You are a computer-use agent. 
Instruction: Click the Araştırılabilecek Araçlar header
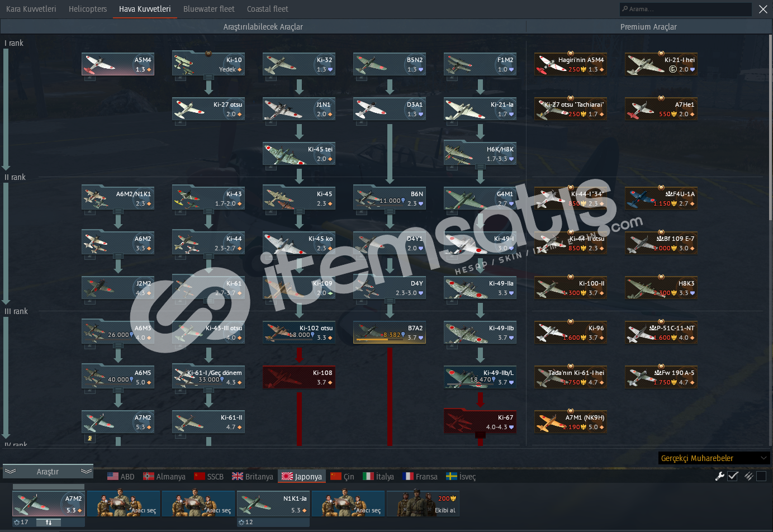(263, 27)
